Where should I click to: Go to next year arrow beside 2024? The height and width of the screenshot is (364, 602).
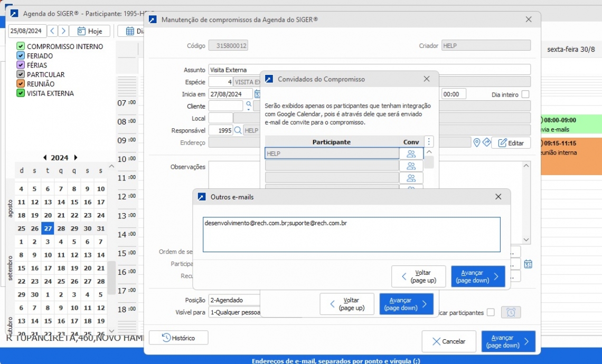pos(76,158)
